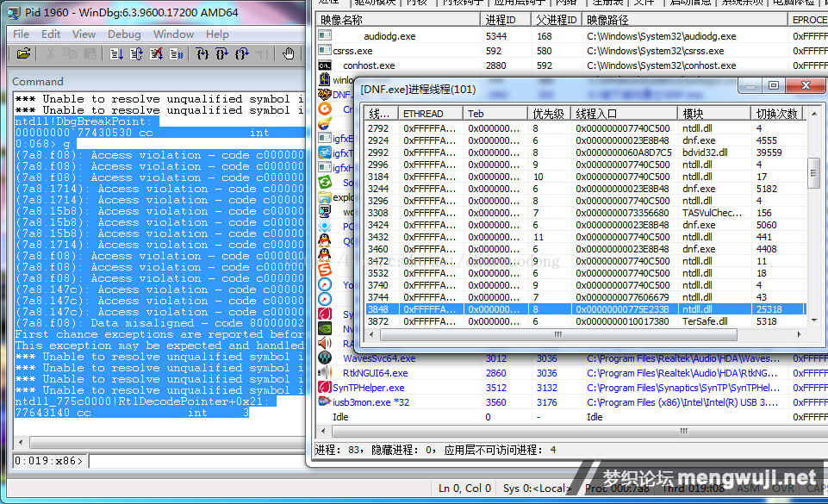Sort threads by ETHREAD column header
This screenshot has height=504, width=828.
430,114
